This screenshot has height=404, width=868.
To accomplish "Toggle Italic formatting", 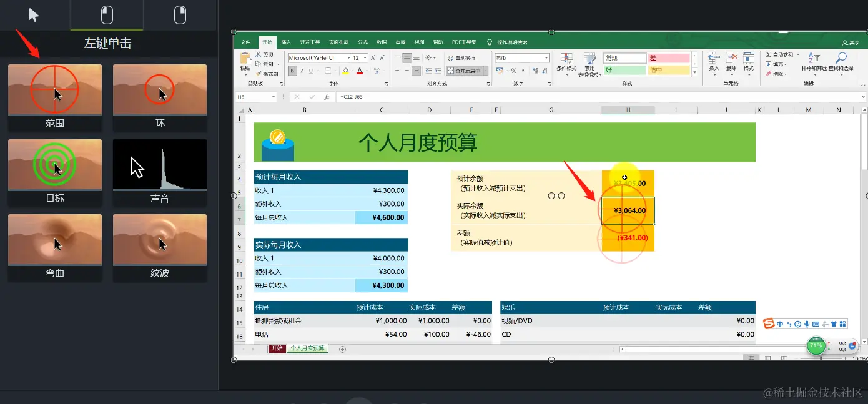I will pyautogui.click(x=302, y=71).
